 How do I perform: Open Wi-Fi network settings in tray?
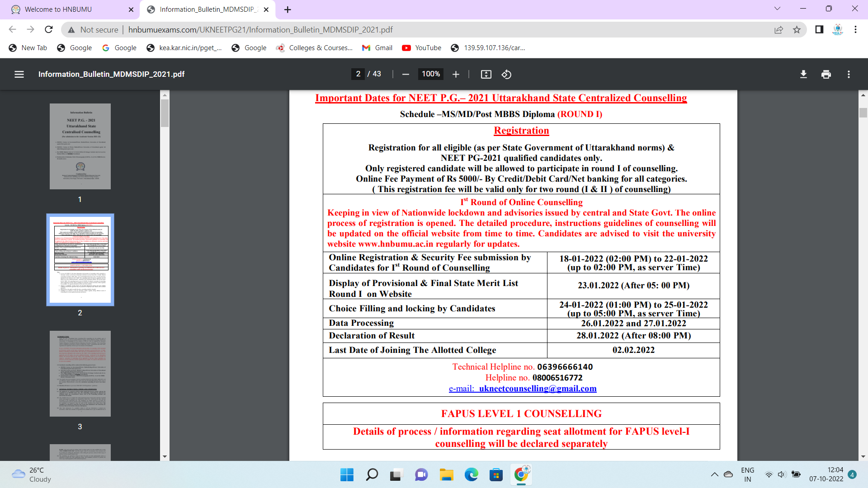pyautogui.click(x=769, y=474)
